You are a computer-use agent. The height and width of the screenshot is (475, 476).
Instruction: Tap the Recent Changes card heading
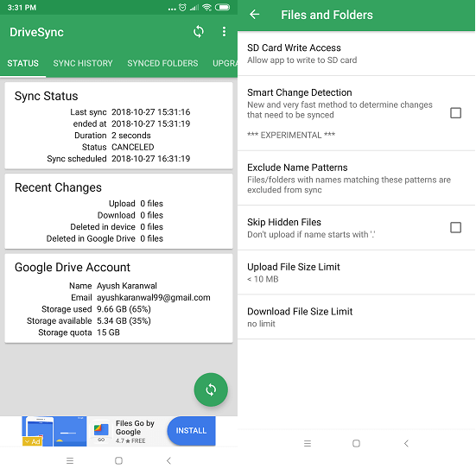58,187
